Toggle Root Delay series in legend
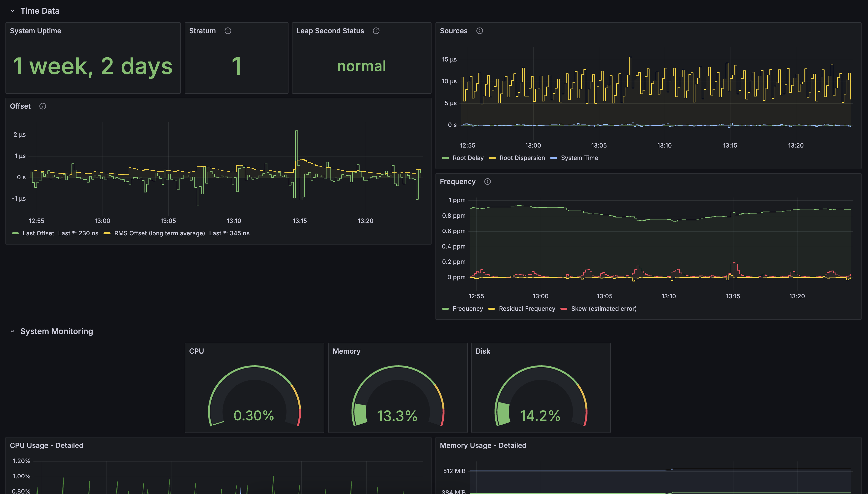Viewport: 868px width, 494px height. pos(468,158)
